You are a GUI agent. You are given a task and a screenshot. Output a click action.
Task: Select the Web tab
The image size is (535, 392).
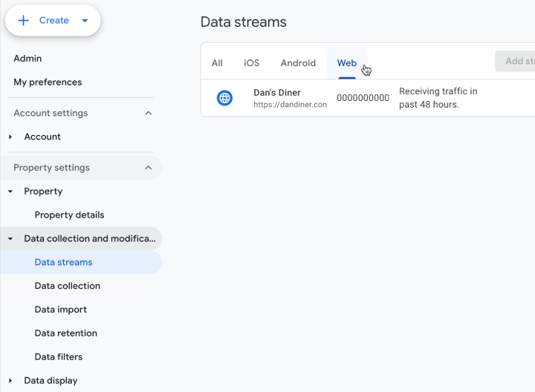click(x=347, y=63)
